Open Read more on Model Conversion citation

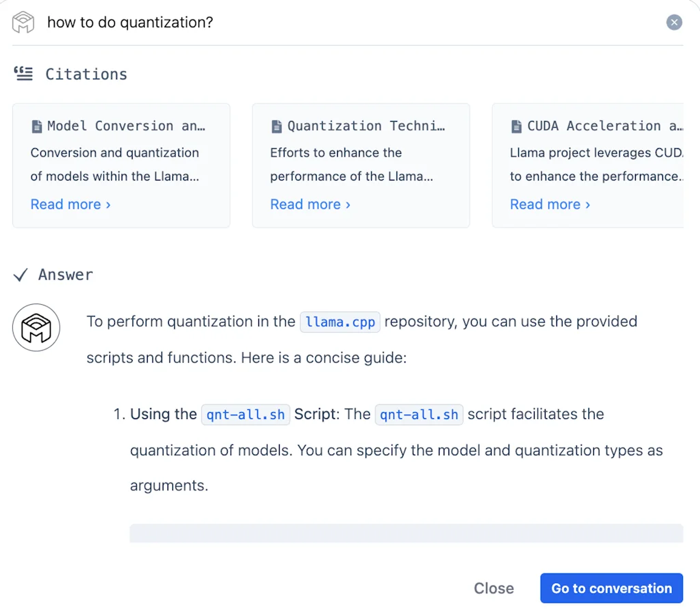66,204
